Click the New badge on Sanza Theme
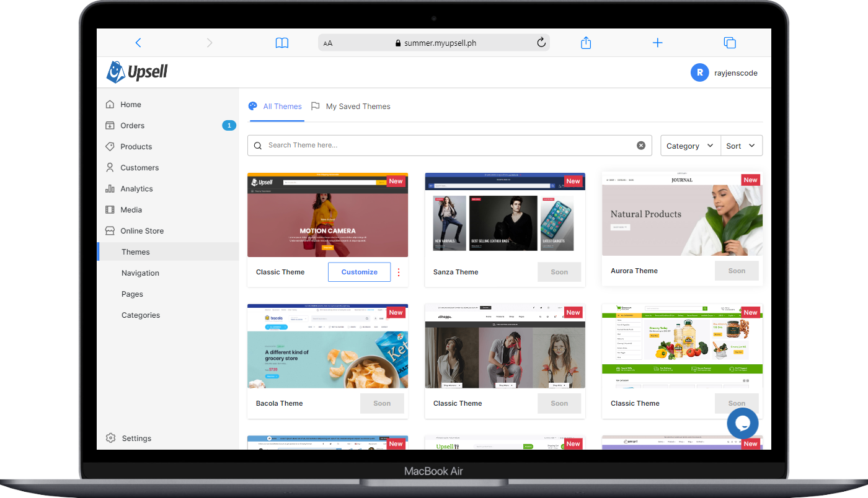Screen dimensions: 868x498 (573, 181)
